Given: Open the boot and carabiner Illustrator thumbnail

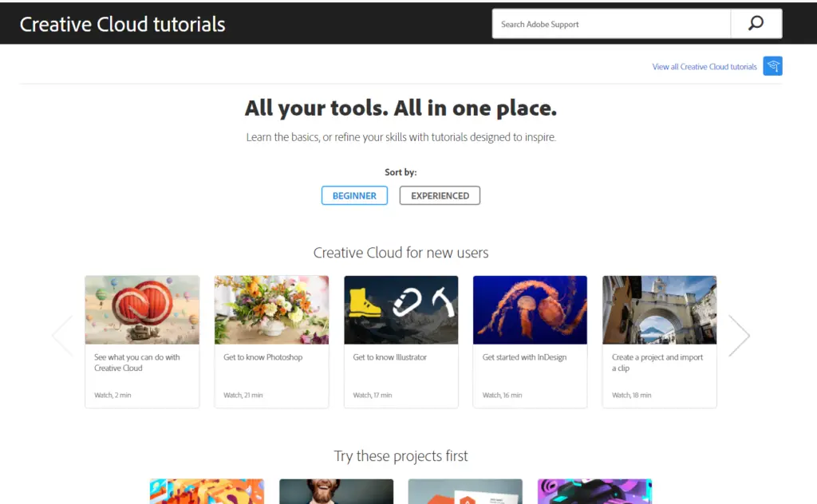Looking at the screenshot, I should pos(401,309).
